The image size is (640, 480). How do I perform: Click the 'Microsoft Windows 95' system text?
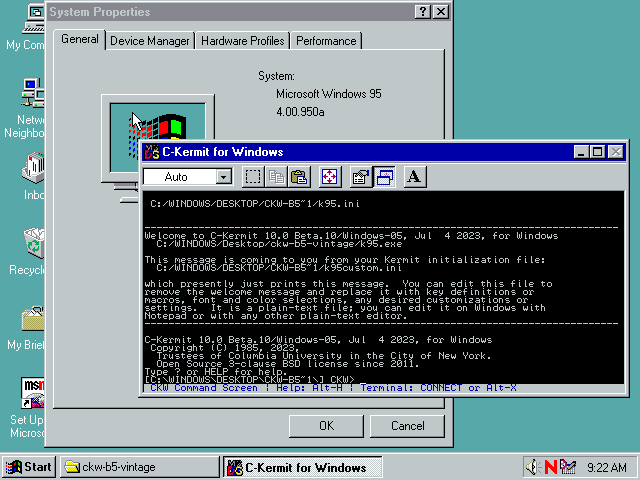point(329,94)
